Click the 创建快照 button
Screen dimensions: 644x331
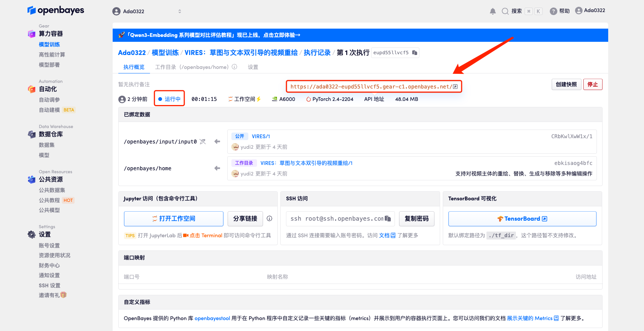click(566, 84)
